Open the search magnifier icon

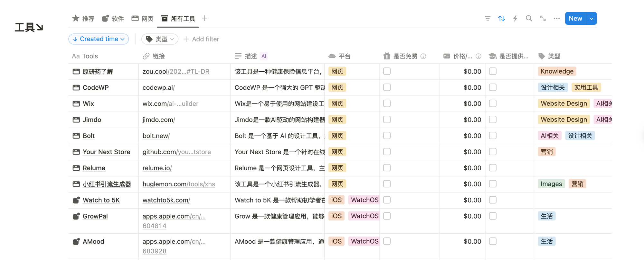(529, 19)
